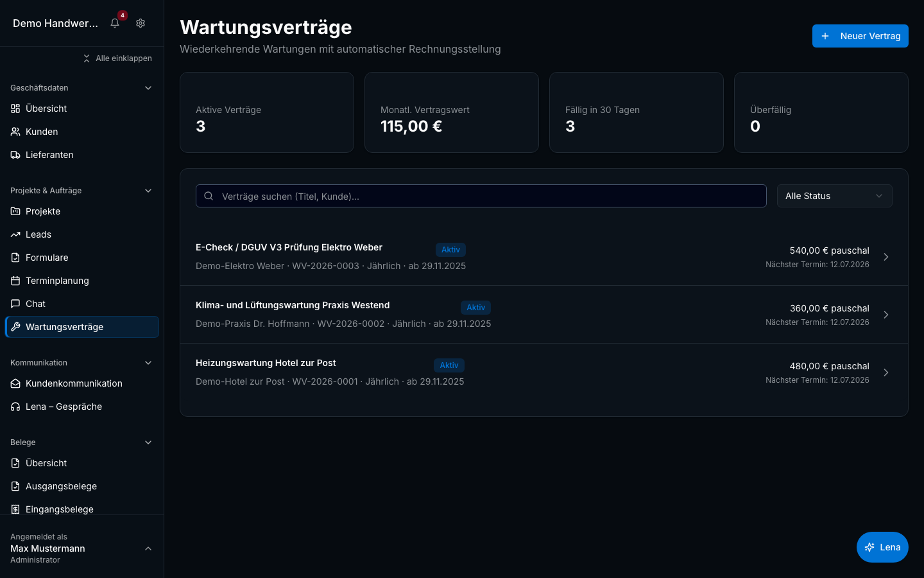
Task: Open Chat in the sidebar
Action: pos(82,304)
